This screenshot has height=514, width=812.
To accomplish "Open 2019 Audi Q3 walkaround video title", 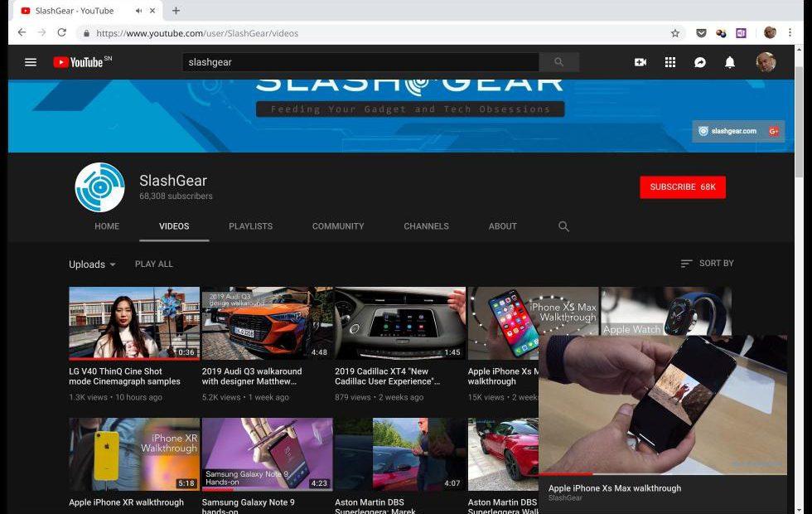I will click(x=252, y=376).
